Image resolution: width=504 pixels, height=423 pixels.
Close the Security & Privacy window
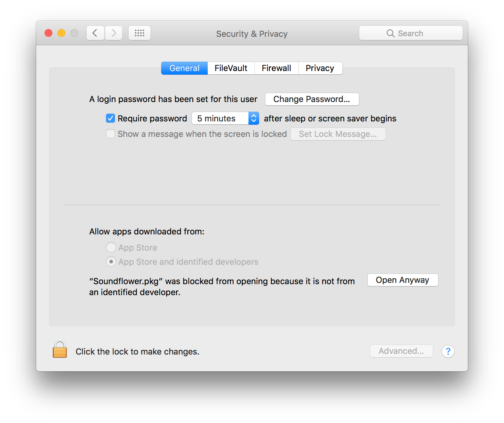tap(48, 33)
